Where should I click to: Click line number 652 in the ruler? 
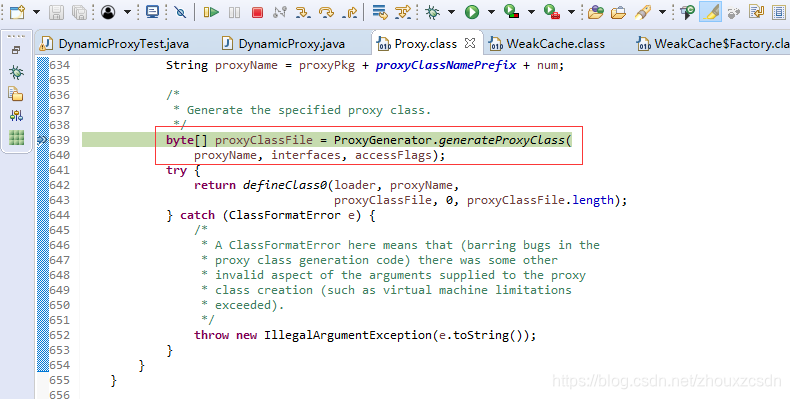(60, 335)
